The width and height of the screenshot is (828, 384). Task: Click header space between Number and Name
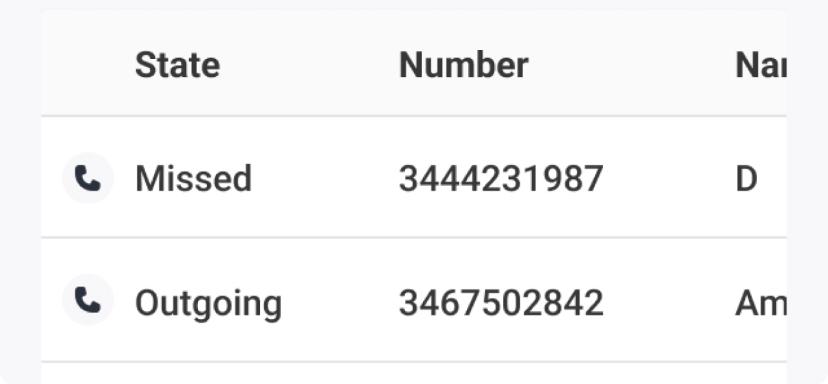point(632,65)
